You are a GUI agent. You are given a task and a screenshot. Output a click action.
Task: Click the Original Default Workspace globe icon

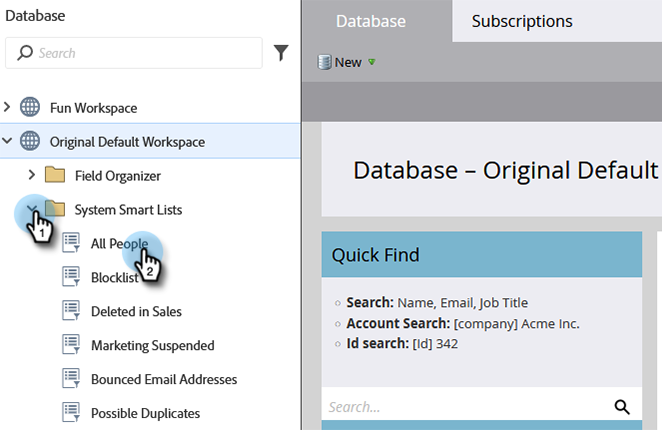coord(30,142)
